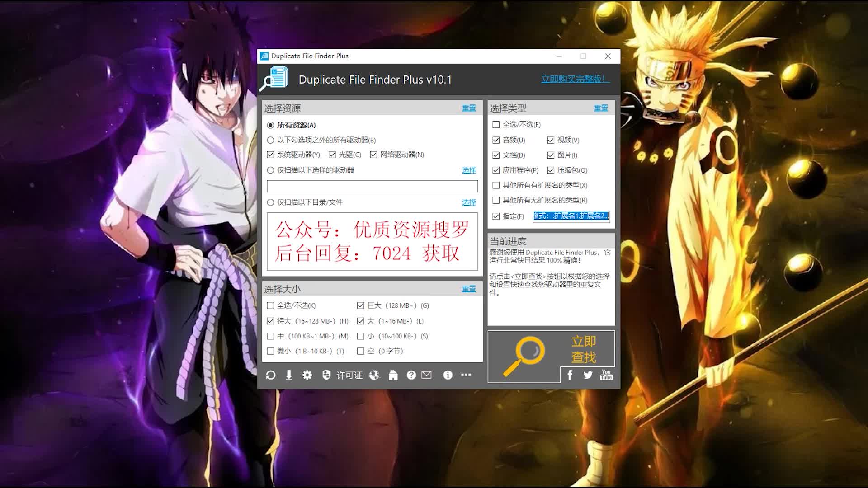Click the refresh/reset icon in bottom toolbar

click(x=271, y=375)
